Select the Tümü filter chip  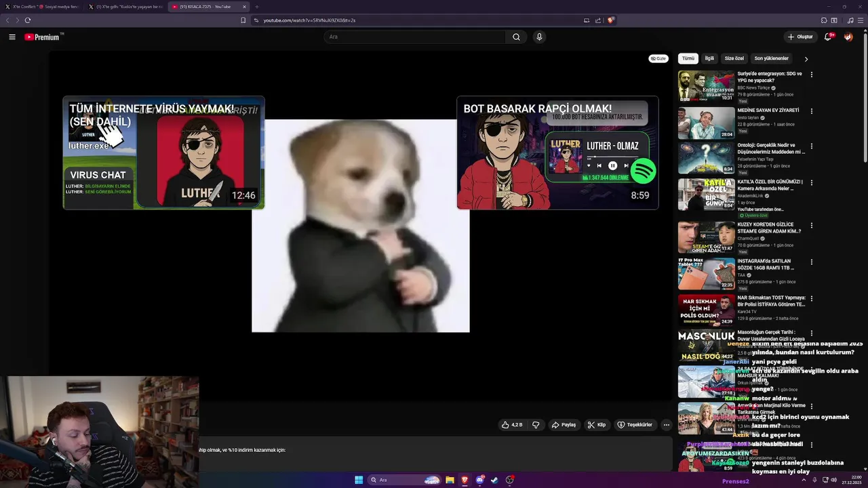coord(688,59)
